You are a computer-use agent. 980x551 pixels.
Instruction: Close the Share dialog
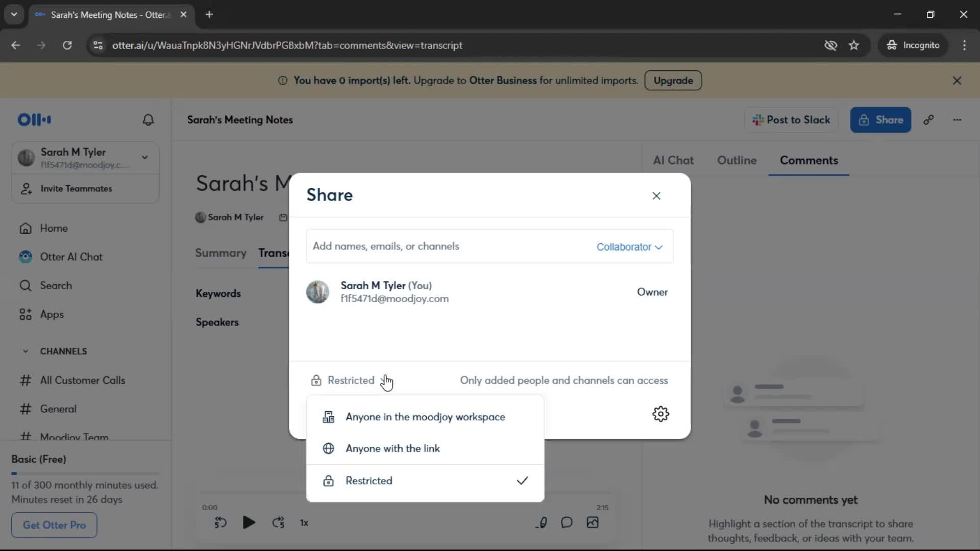[x=656, y=196]
